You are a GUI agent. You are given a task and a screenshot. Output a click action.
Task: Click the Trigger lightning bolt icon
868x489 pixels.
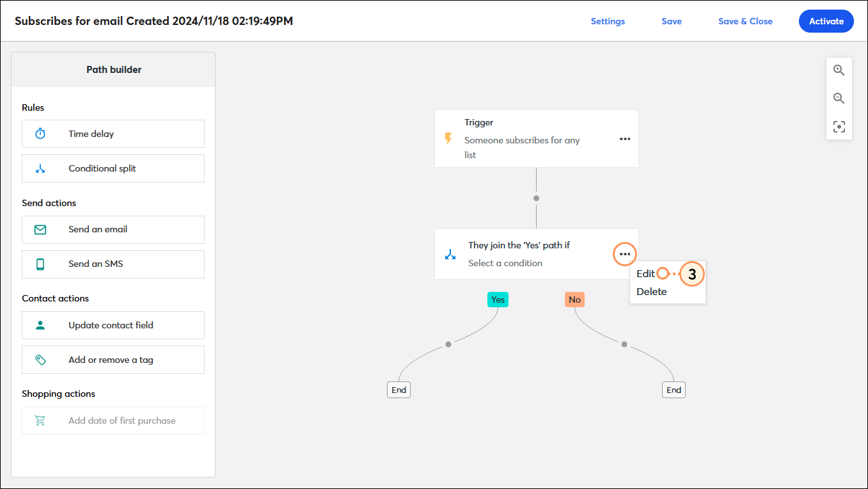[448, 138]
